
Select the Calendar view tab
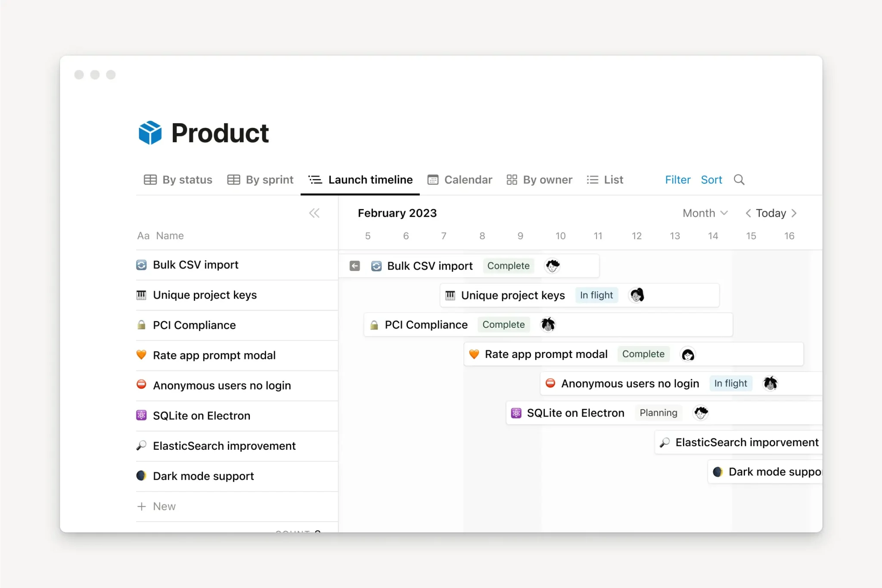pyautogui.click(x=460, y=179)
